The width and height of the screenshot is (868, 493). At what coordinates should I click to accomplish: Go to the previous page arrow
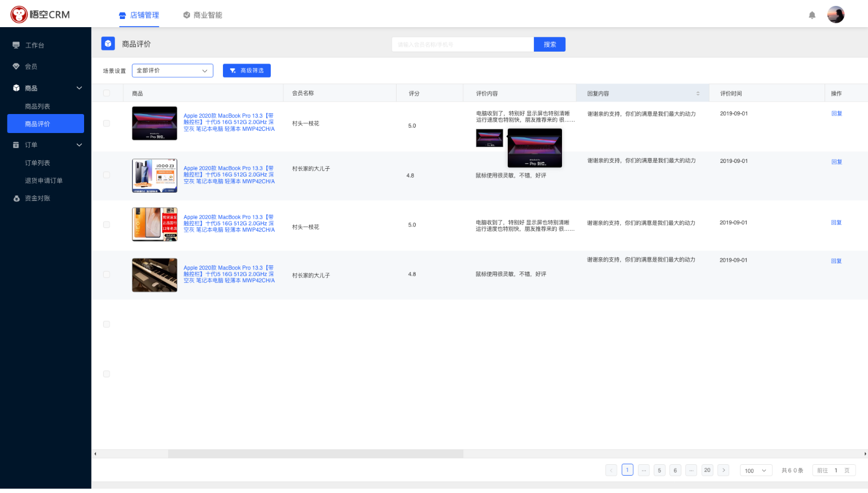tap(611, 470)
